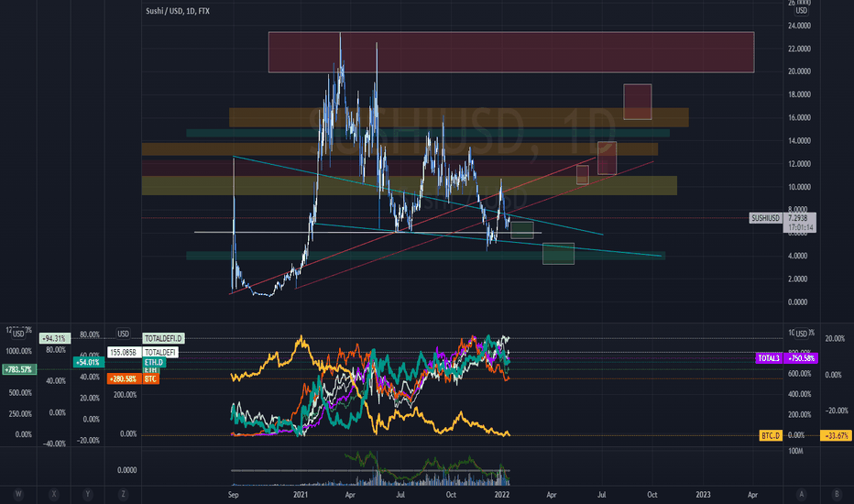Click the Z scale indicator on time axis
854x504 pixels.
pyautogui.click(x=123, y=494)
